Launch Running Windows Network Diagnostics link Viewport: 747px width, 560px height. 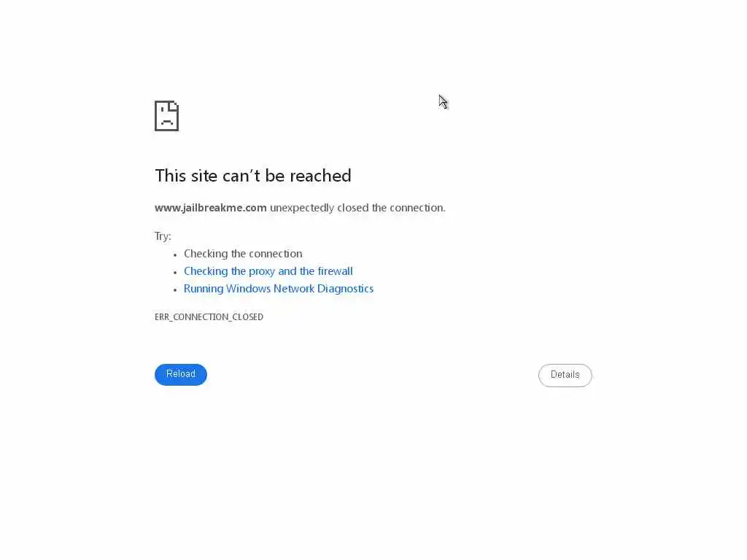click(279, 289)
